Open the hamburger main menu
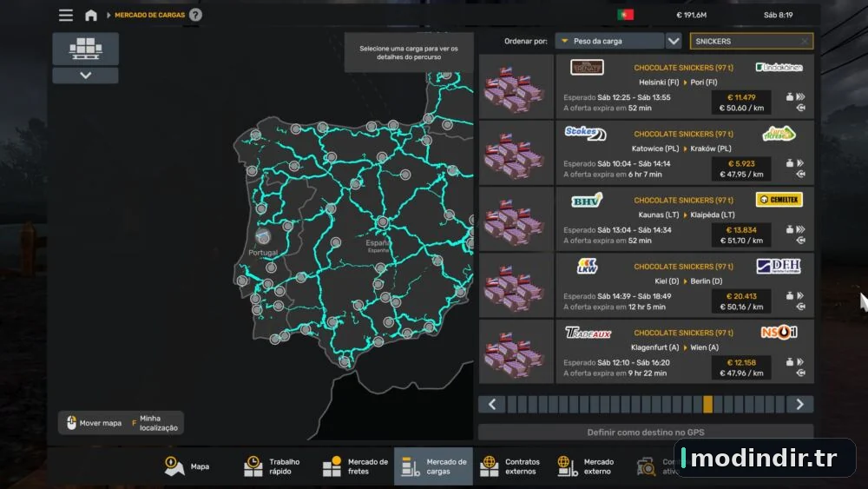The height and width of the screenshot is (489, 868). [x=66, y=15]
